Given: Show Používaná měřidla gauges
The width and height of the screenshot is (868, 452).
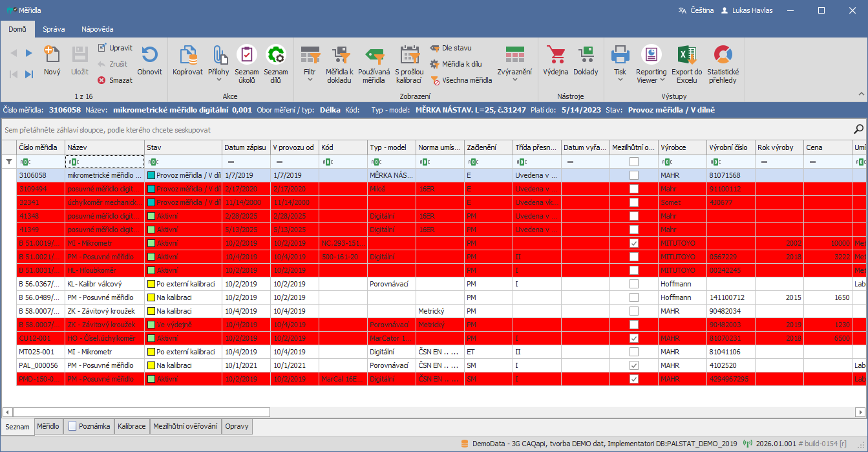Looking at the screenshot, I should [374, 64].
